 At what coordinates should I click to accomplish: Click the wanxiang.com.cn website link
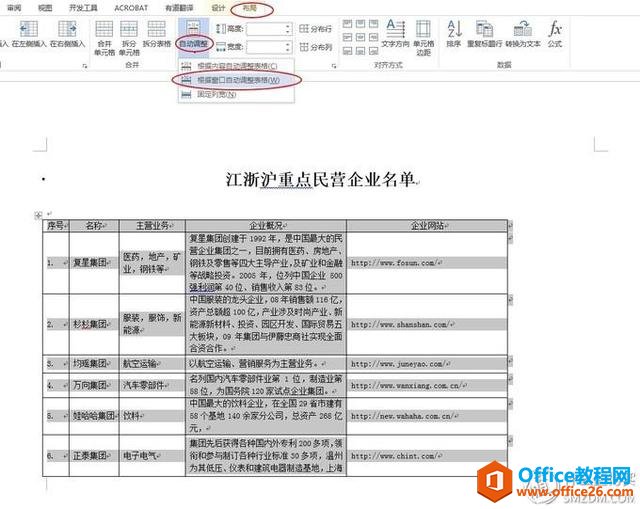tap(406, 385)
